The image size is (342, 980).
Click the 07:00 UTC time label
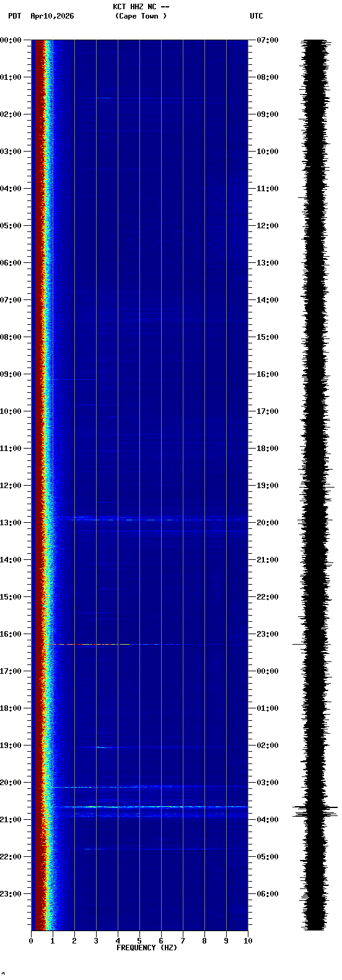click(268, 40)
